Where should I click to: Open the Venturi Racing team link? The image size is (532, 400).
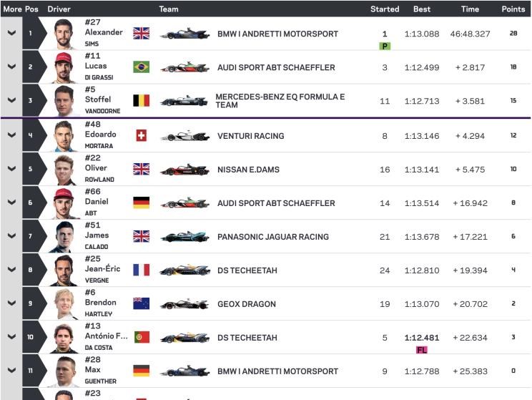[251, 136]
